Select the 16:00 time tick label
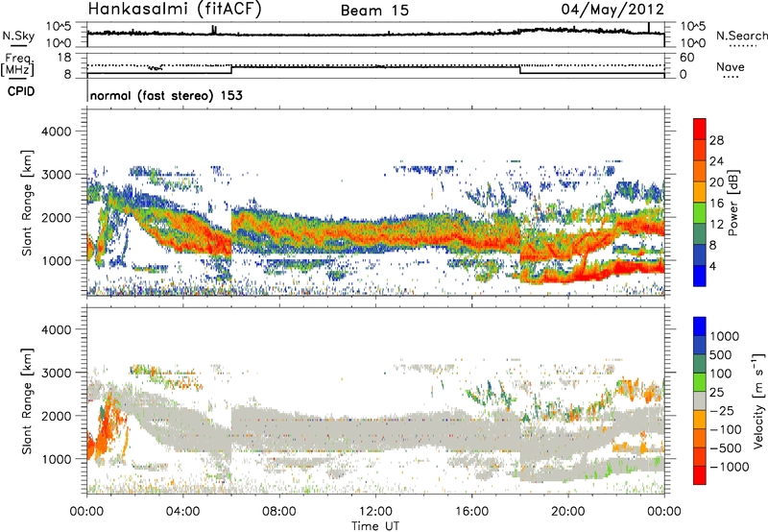 point(471,512)
